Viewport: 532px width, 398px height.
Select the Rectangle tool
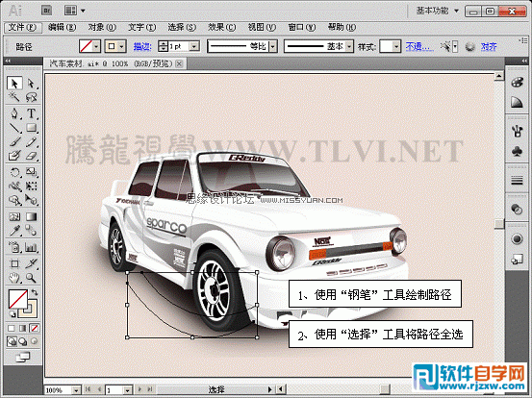(x=31, y=128)
